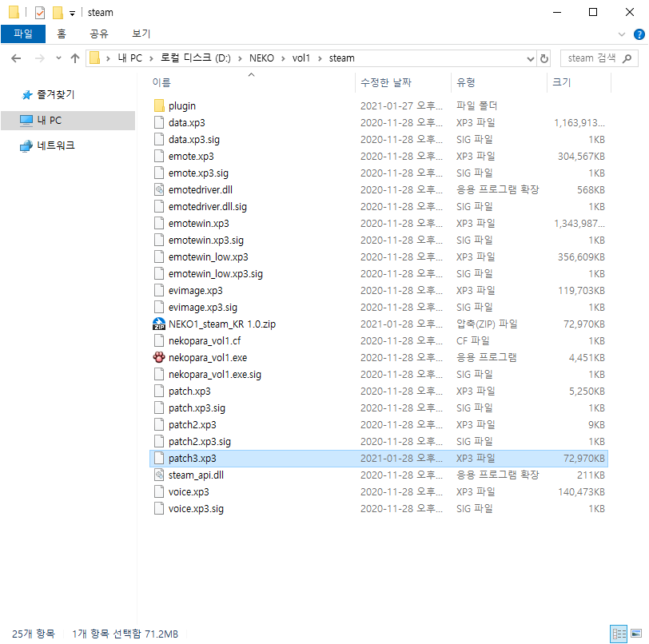This screenshot has width=649, height=644.
Task: Select the data.xp3.sig file name
Action: (194, 140)
